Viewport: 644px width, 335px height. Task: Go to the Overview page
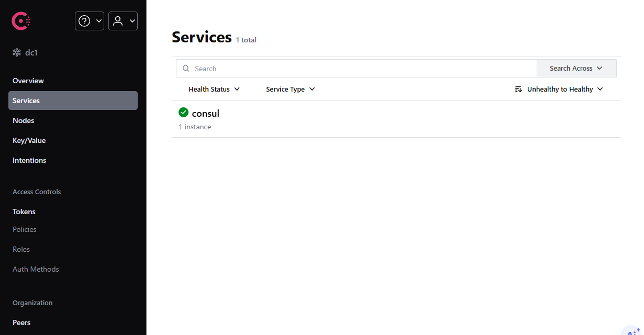point(28,81)
